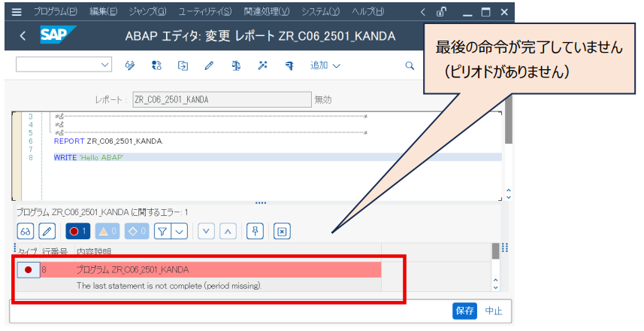644x331 pixels.
Task: Click the 内容説明 column header
Action: tap(94, 251)
